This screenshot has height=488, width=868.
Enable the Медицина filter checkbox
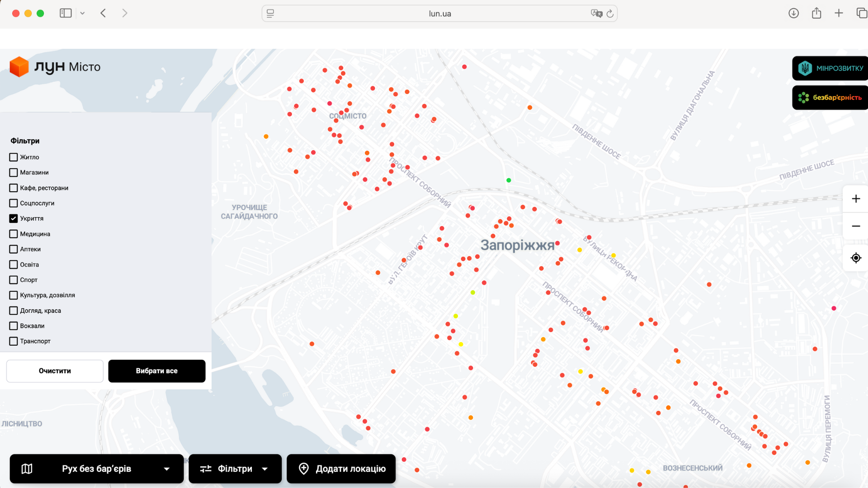point(14,234)
